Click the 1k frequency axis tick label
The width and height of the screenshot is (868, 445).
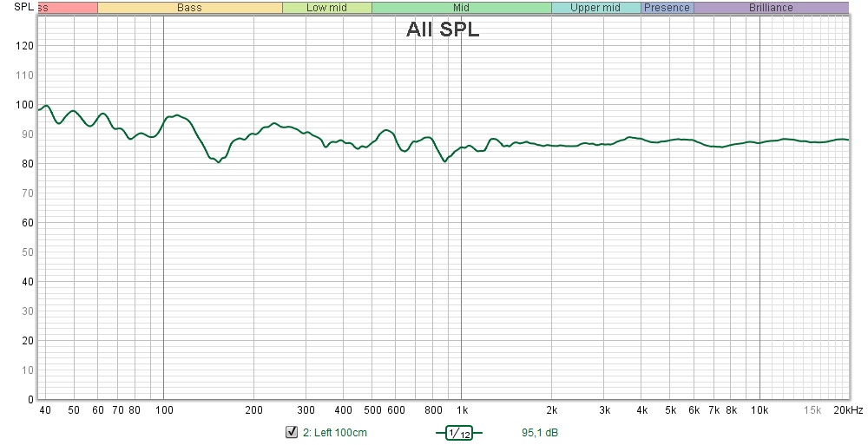(x=462, y=410)
